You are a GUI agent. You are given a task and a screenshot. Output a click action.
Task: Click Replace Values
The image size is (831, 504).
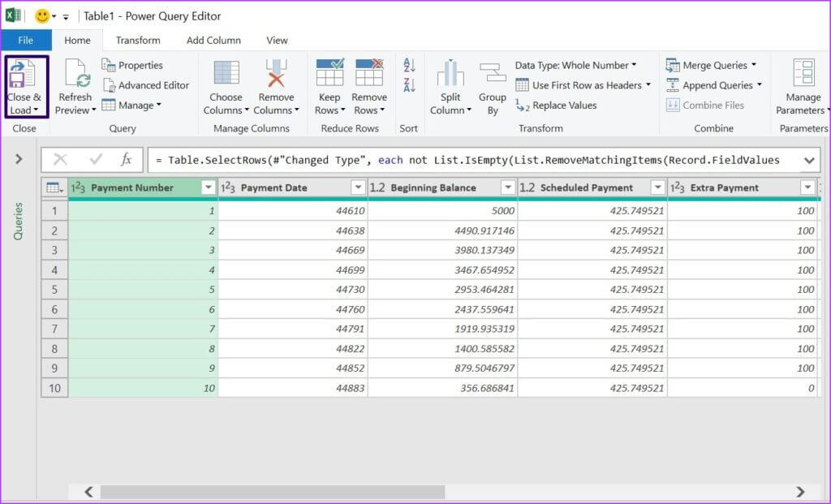pyautogui.click(x=556, y=105)
